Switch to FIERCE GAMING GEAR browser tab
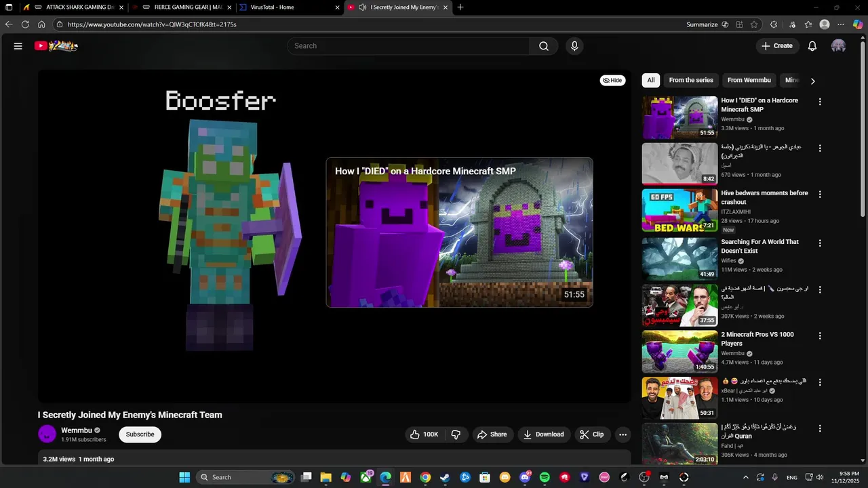 click(x=182, y=7)
